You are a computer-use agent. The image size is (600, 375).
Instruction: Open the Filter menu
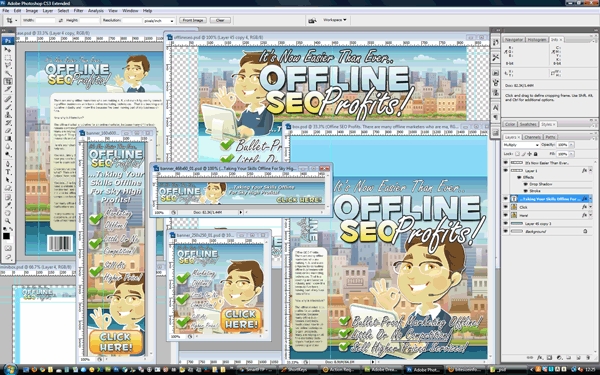pyautogui.click(x=78, y=11)
